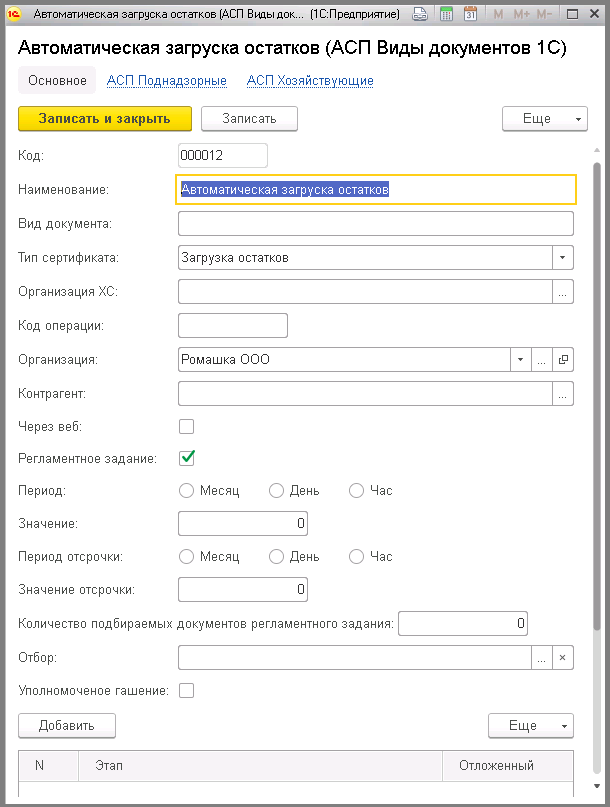Click the Записать и закрыть button
The width and height of the screenshot is (610, 807).
point(105,119)
